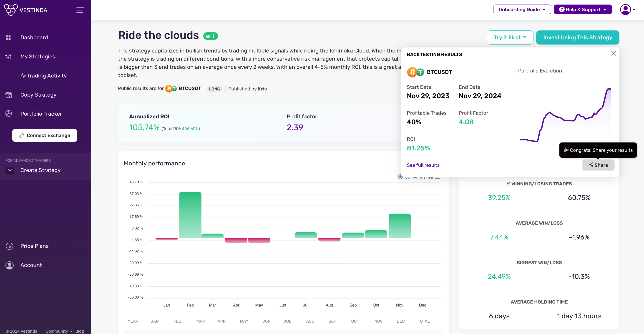Click See full results link
The image size is (644, 334).
tap(423, 165)
